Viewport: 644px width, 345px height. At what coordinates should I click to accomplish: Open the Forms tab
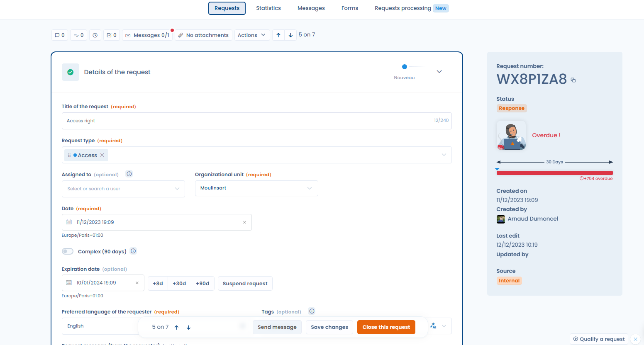[x=349, y=8]
